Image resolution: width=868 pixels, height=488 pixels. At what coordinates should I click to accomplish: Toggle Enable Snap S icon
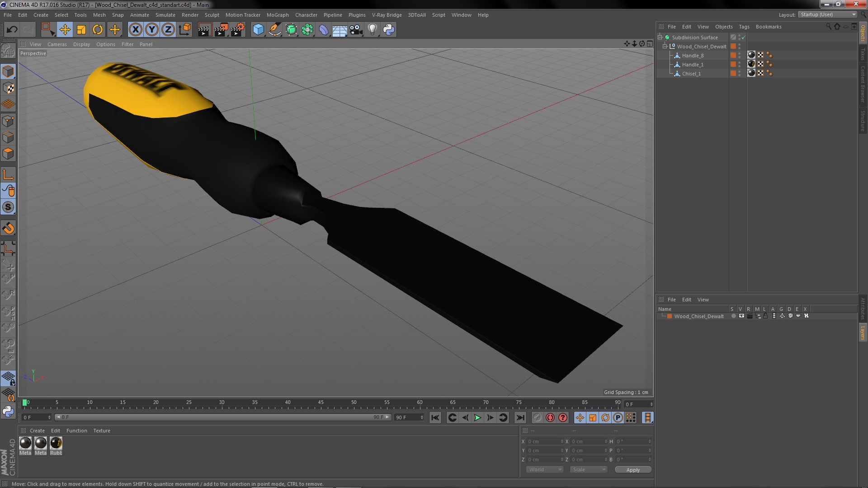pos(8,207)
